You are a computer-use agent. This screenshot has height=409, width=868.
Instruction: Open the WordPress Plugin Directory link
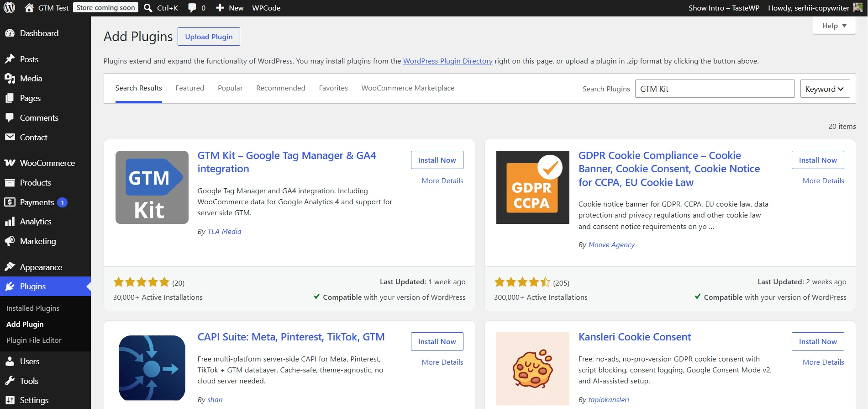tap(447, 61)
